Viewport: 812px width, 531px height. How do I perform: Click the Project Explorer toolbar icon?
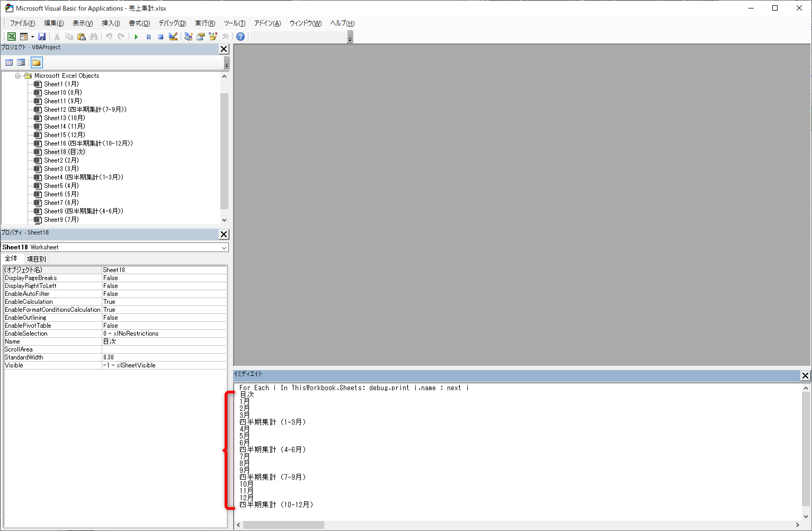pos(188,37)
